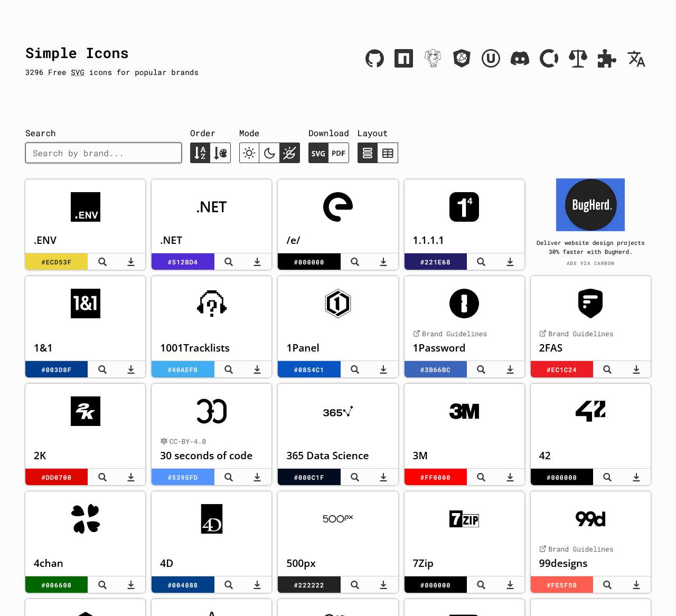Copy .ENV color #ECD53F

[x=57, y=262]
